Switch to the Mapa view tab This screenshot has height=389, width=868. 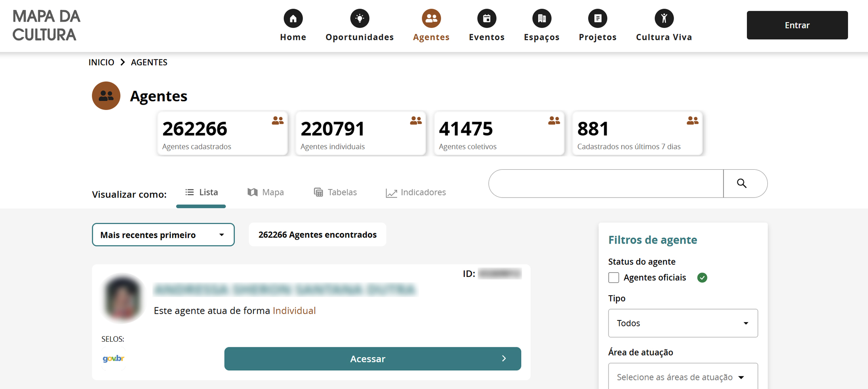pyautogui.click(x=266, y=192)
